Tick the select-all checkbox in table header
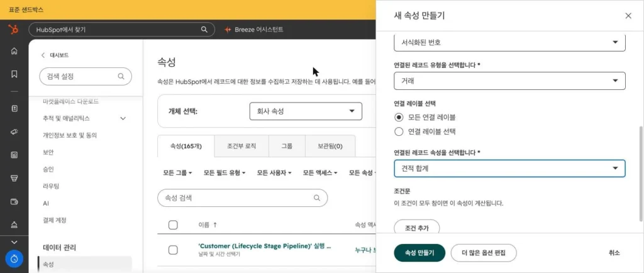Viewport: 644px width, 273px height. point(174,225)
